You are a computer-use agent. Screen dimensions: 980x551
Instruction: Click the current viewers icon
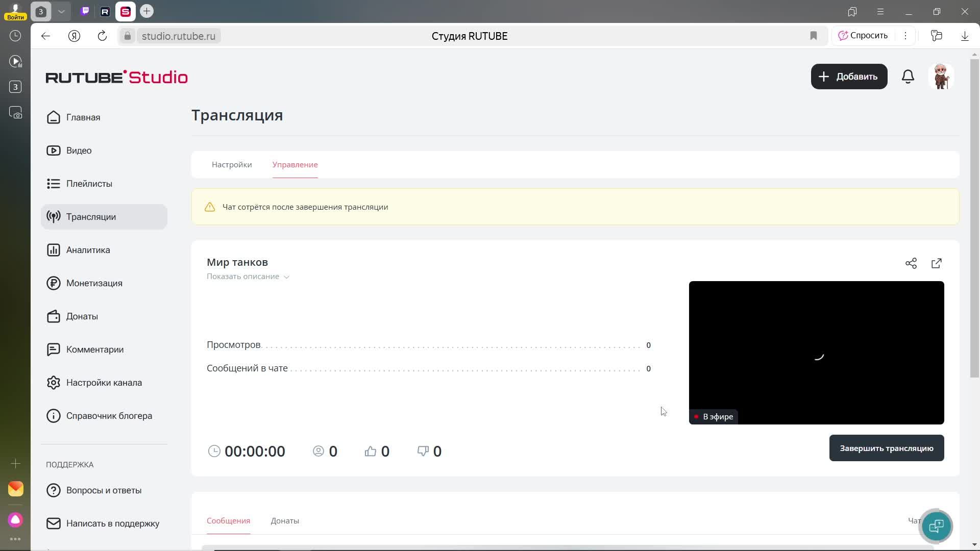tap(318, 451)
